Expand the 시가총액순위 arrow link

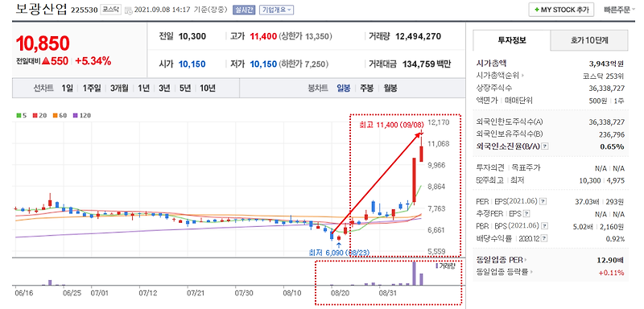522,76
